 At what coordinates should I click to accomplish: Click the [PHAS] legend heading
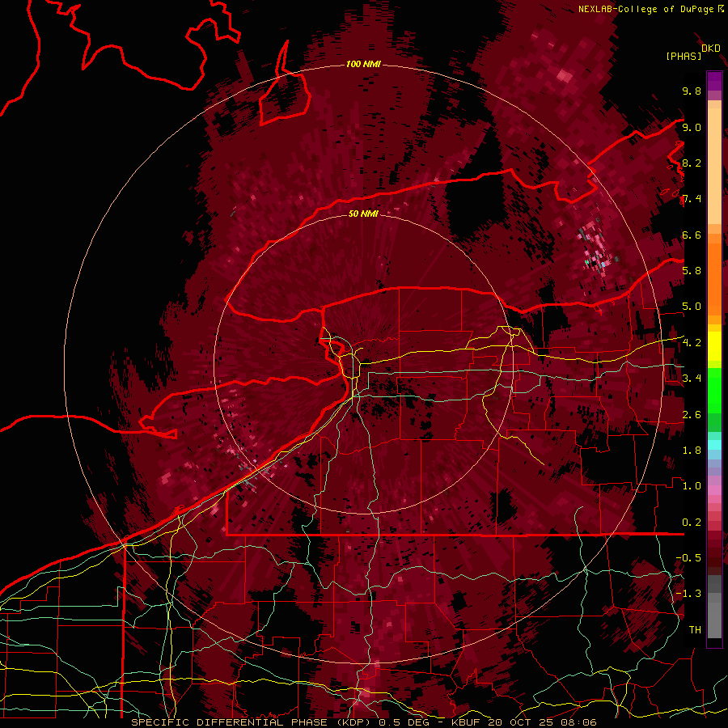click(684, 56)
